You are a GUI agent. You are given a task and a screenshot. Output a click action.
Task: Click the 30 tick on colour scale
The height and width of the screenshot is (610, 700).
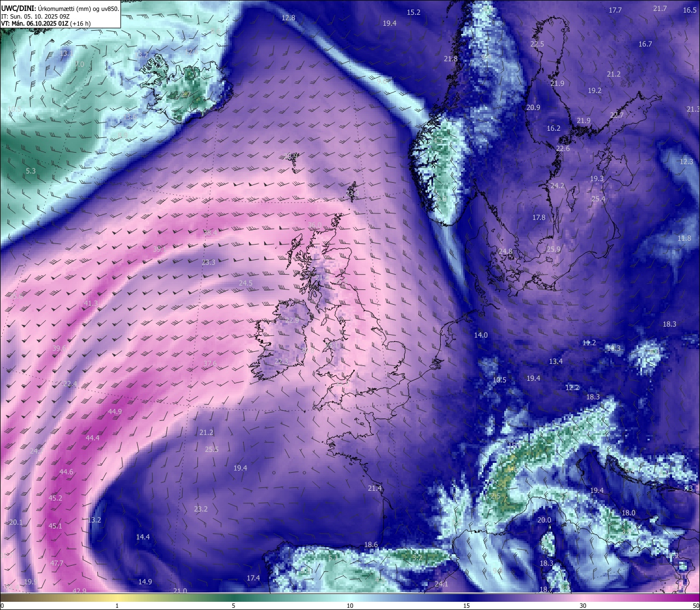583,606
